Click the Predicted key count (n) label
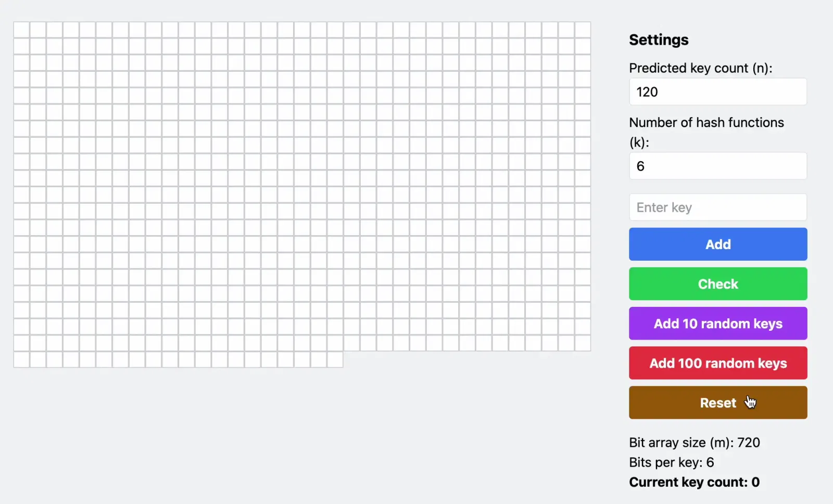833x504 pixels. point(700,68)
